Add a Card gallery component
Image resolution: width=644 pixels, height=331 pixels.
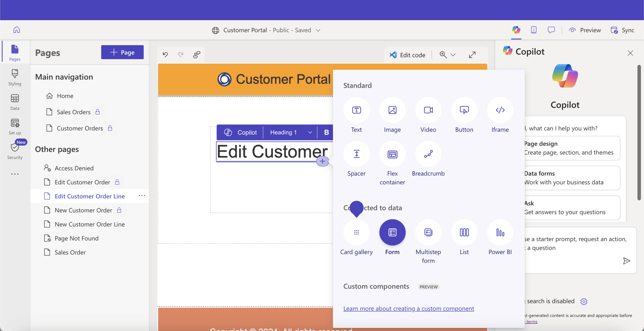356,232
